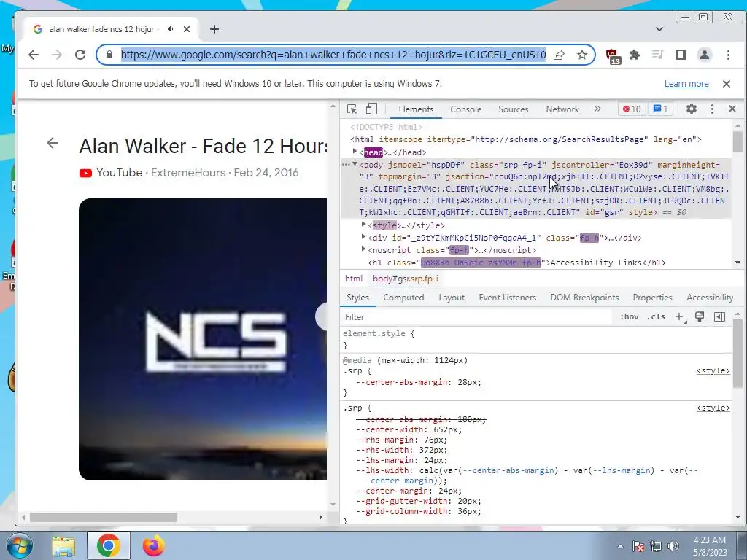Open Chrome three-dot menu
747x560 pixels.
pos(728,55)
